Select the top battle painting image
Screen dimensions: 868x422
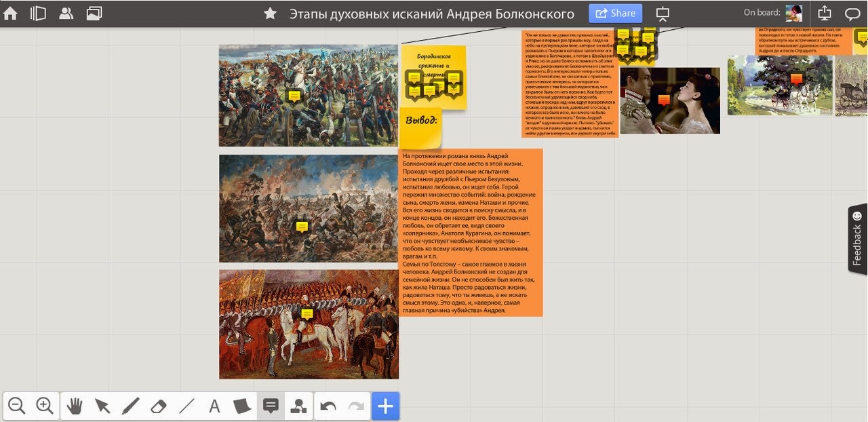(x=309, y=96)
